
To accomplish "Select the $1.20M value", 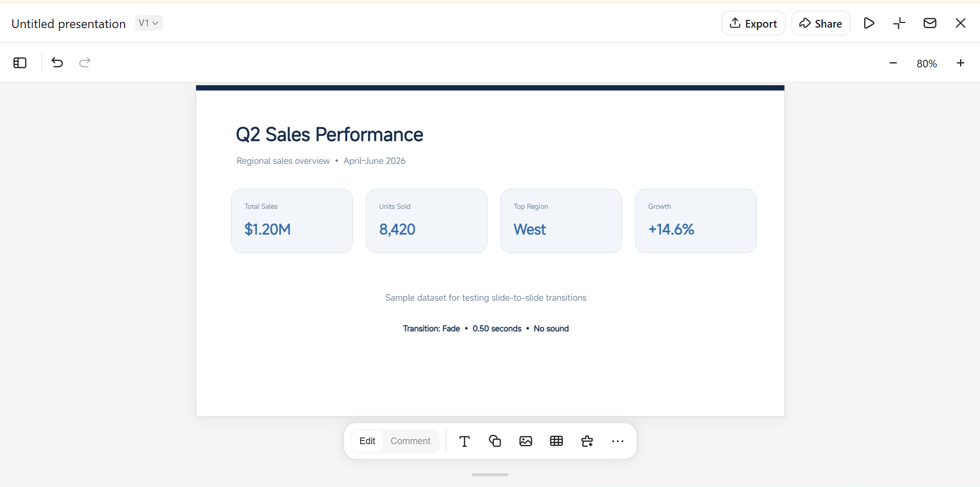I will tap(268, 229).
